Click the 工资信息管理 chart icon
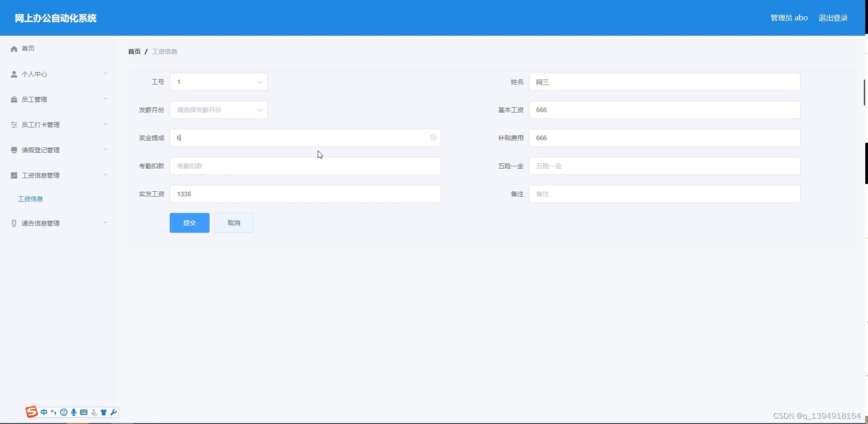Screen dimensions: 868x424 click(x=14, y=175)
